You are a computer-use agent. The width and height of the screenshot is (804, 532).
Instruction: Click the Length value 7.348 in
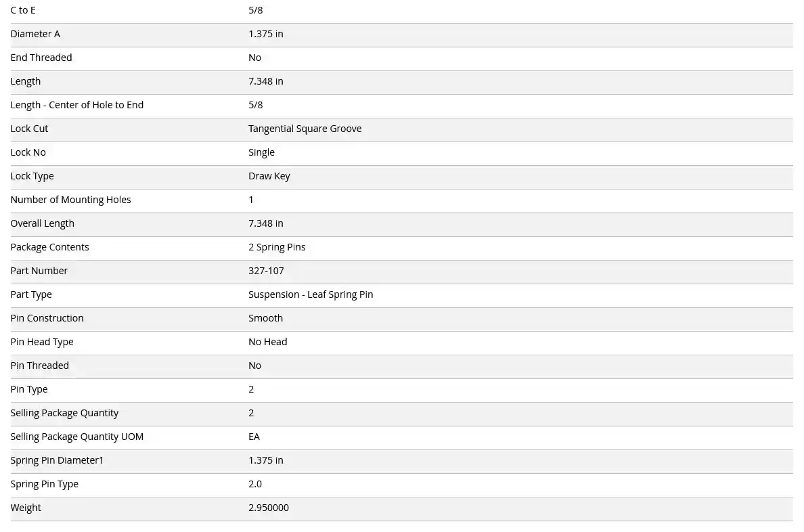tap(265, 81)
